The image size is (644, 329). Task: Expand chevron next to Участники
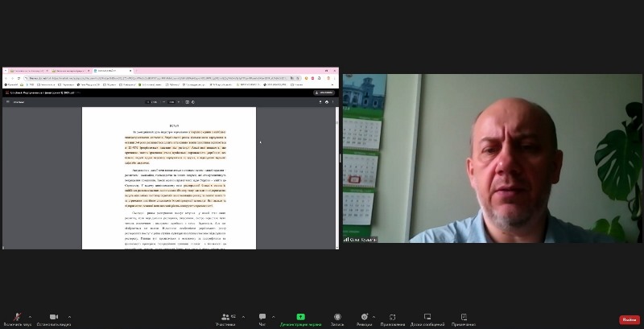243,317
